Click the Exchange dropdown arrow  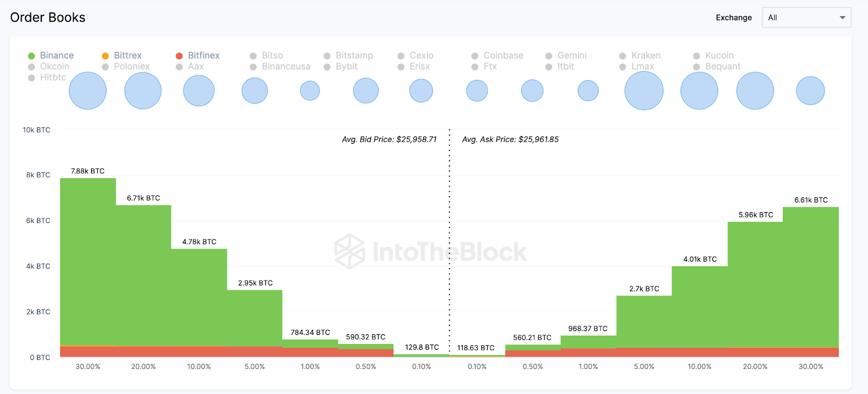(x=843, y=17)
